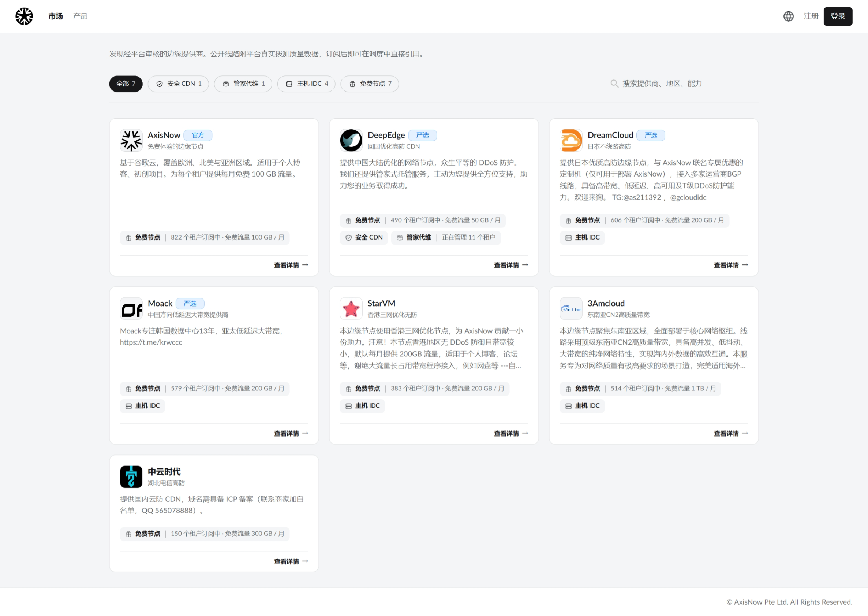Click the StarVM starfish logo
Image resolution: width=868 pixels, height=616 pixels.
coord(351,309)
